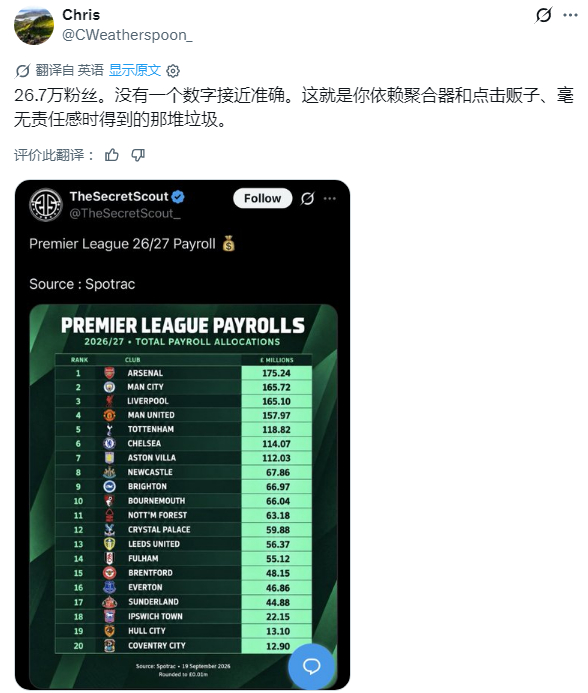The image size is (588, 693).
Task: Open Chris's profile avatar
Action: (34, 25)
